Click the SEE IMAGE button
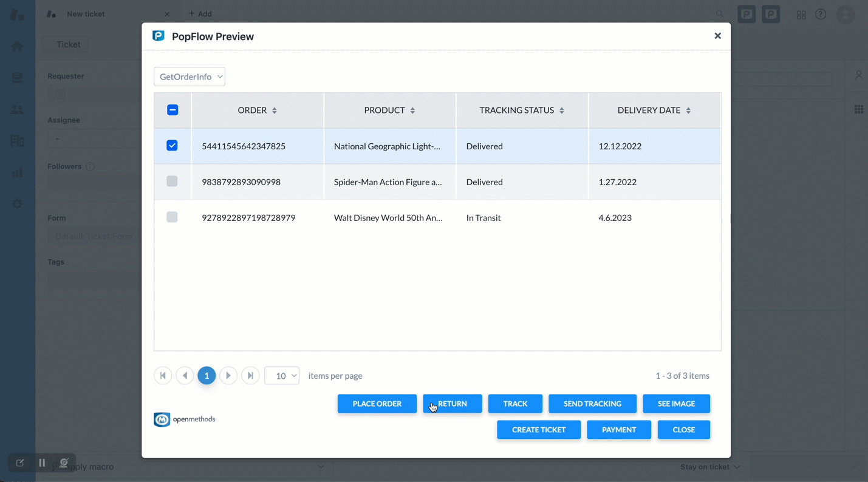The image size is (868, 482). point(676,404)
